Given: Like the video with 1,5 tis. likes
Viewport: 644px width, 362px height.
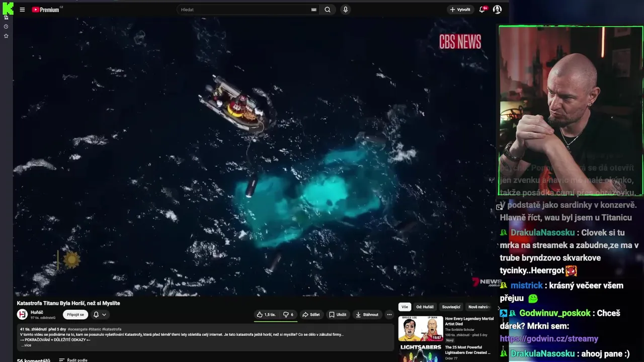Looking at the screenshot, I should 266,315.
